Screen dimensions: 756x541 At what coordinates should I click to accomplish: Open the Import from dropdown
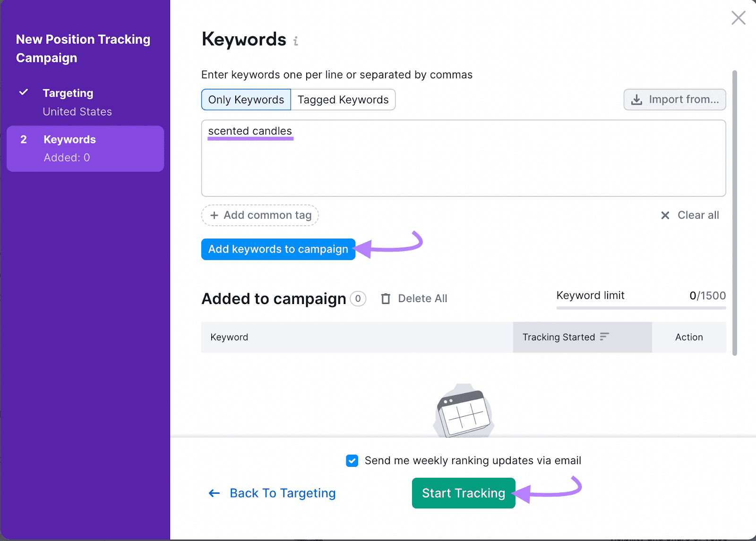[x=674, y=100]
